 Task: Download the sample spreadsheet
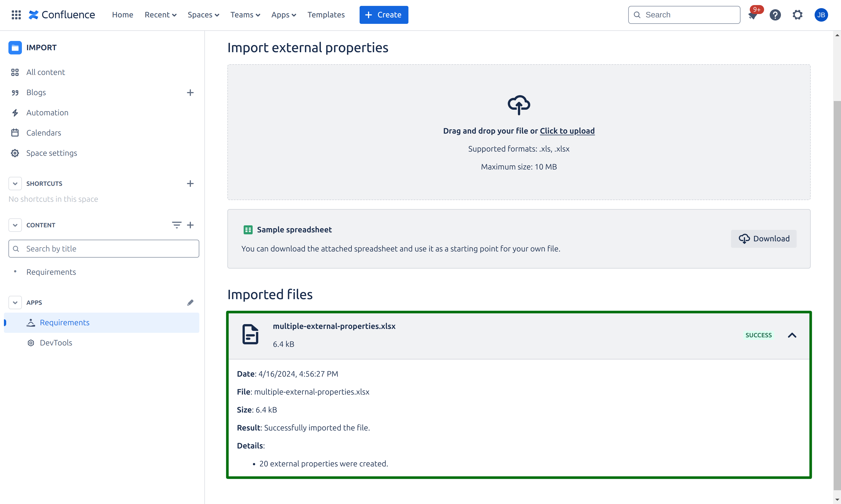coord(764,239)
